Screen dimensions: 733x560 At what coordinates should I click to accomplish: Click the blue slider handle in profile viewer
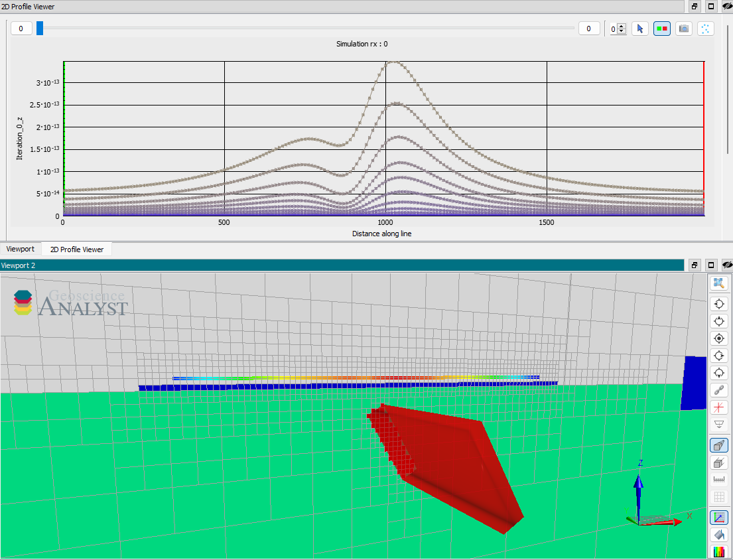click(x=40, y=28)
